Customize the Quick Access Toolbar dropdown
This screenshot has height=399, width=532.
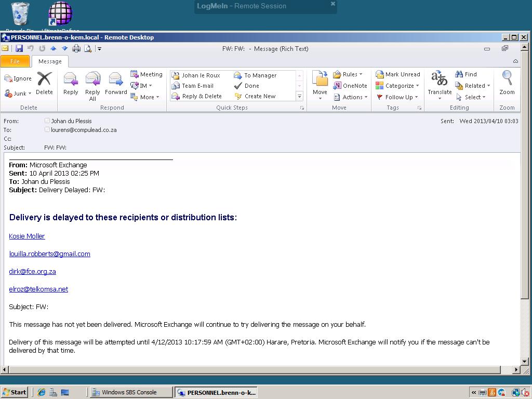(99, 49)
